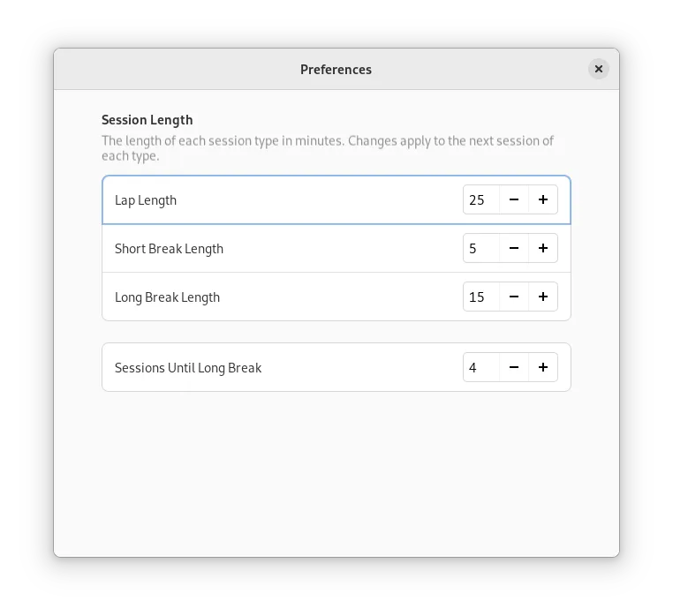Decrease Long Break Length with minus icon
The image size is (673, 616).
(x=514, y=297)
